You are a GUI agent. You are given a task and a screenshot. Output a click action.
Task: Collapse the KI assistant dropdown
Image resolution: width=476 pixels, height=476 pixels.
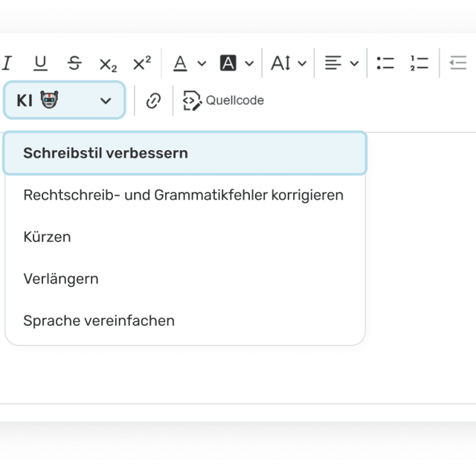point(65,100)
